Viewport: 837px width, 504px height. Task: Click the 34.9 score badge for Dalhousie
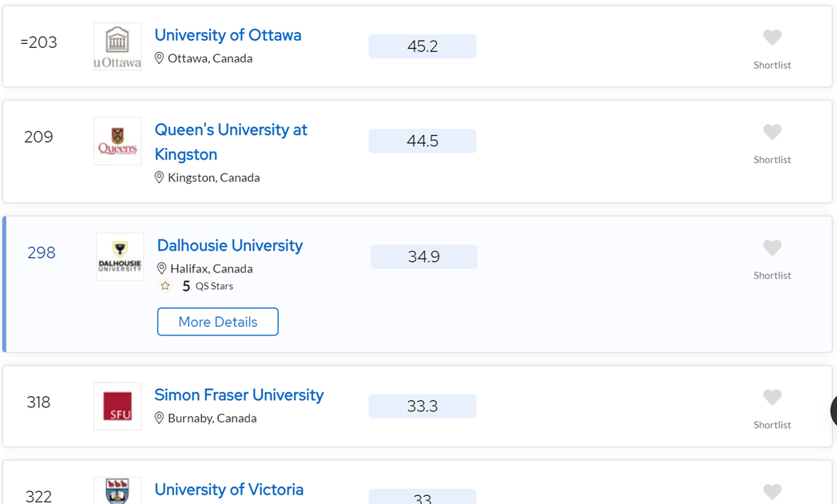pos(424,257)
